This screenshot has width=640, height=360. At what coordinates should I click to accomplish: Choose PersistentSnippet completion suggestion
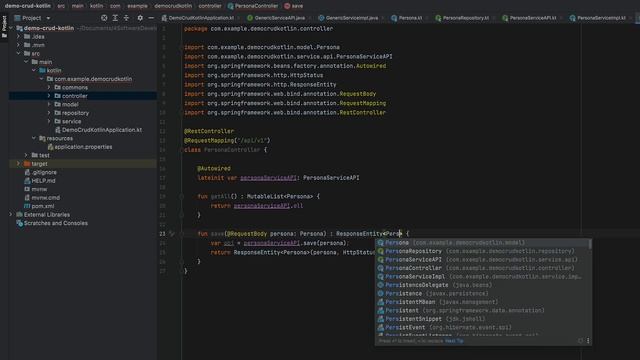tap(482, 319)
